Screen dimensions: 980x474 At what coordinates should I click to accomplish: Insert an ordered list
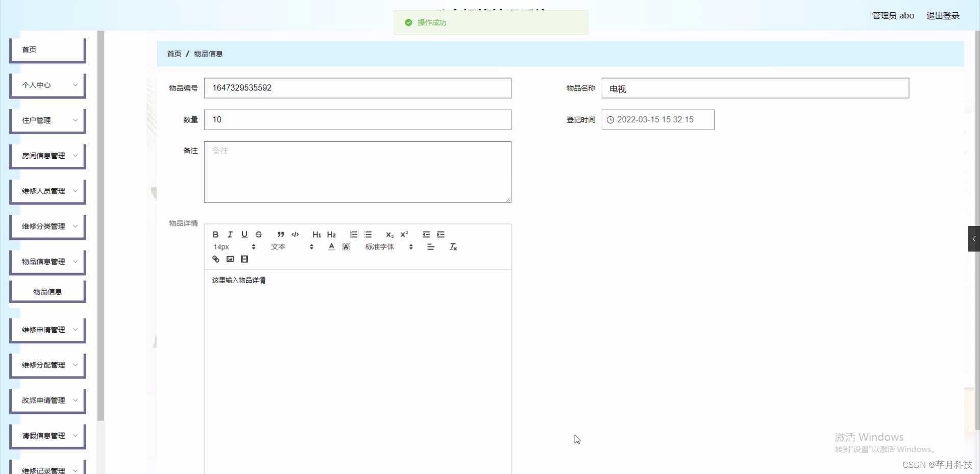pos(353,235)
